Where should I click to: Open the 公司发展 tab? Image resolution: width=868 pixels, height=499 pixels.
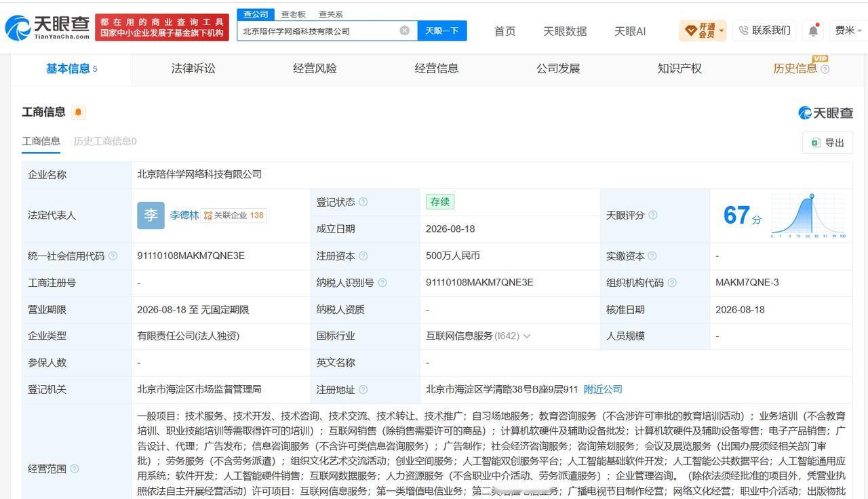click(558, 68)
